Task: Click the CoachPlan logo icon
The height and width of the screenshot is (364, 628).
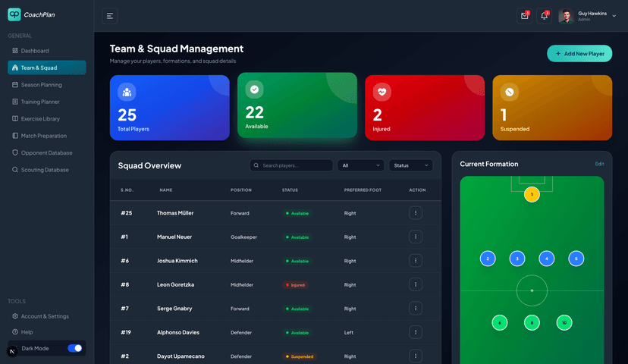Action: [14, 14]
